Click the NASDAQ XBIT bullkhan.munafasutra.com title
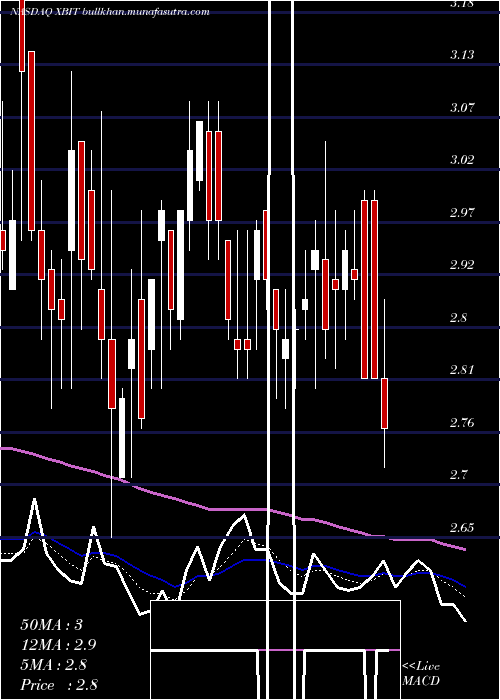The height and width of the screenshot is (700, 500). pos(110,12)
